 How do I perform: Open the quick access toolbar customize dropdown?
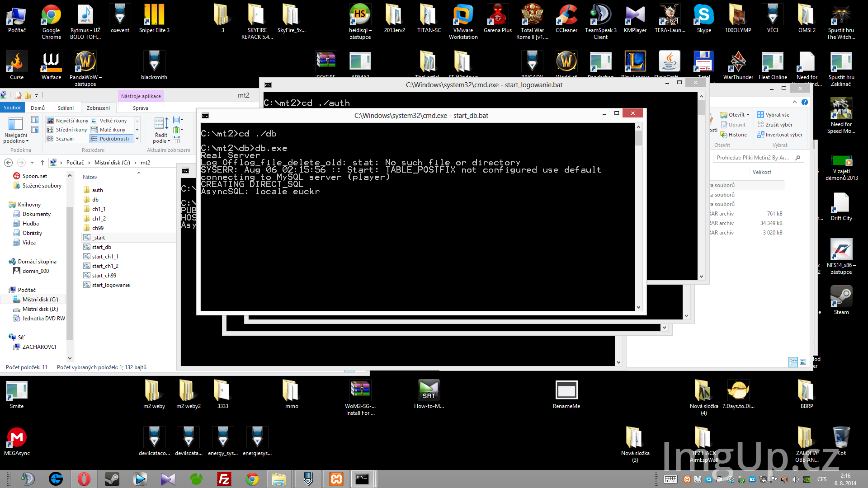pos(37,95)
